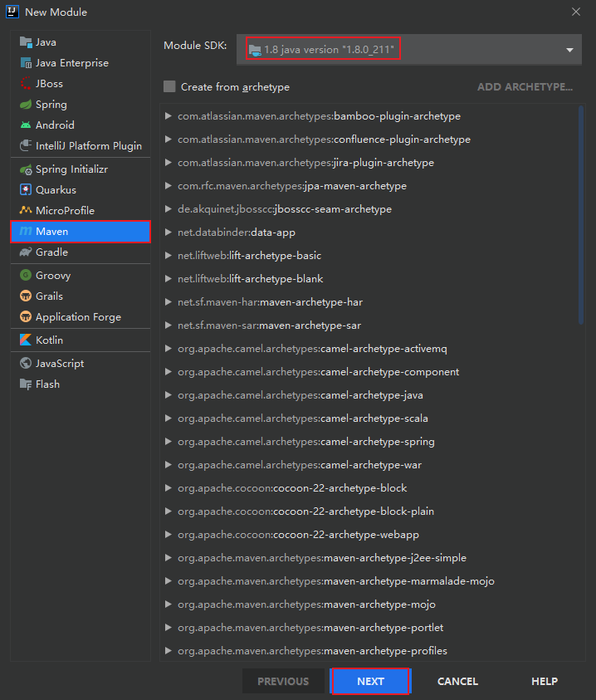Click the Kotlin module icon
The image size is (596, 700).
(x=26, y=340)
